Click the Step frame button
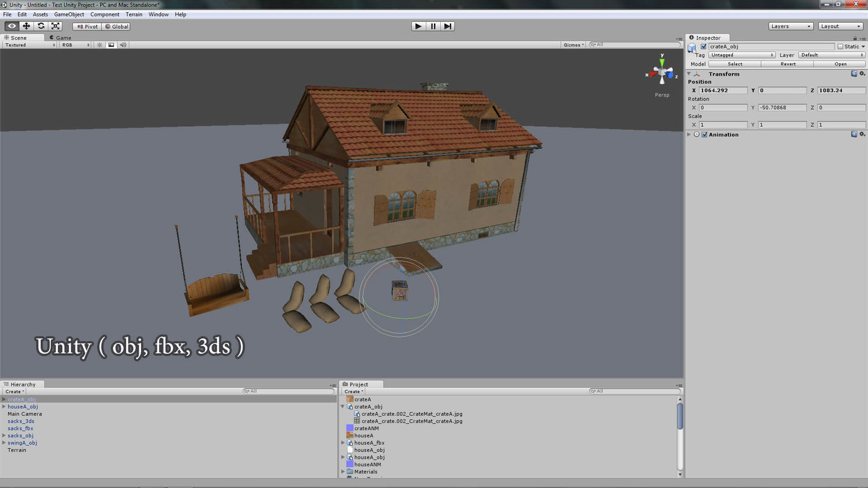The width and height of the screenshot is (868, 488). [x=448, y=26]
